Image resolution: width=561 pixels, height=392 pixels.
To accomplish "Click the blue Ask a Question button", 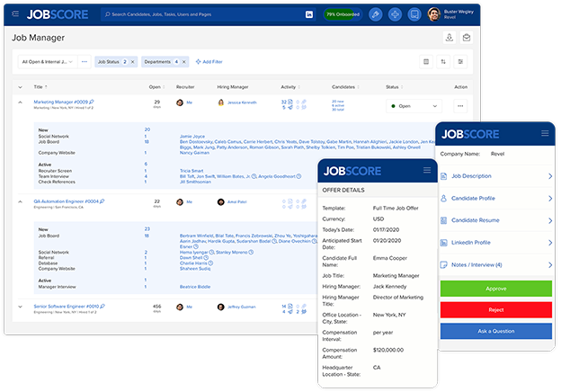I will click(x=496, y=331).
